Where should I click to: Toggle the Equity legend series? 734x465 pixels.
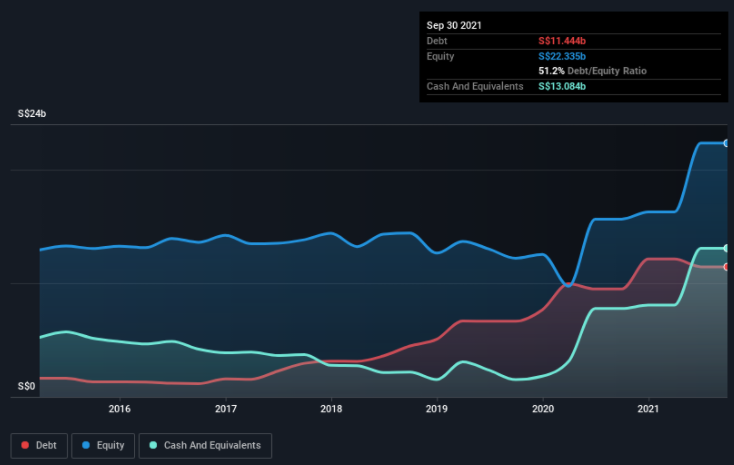coord(103,445)
